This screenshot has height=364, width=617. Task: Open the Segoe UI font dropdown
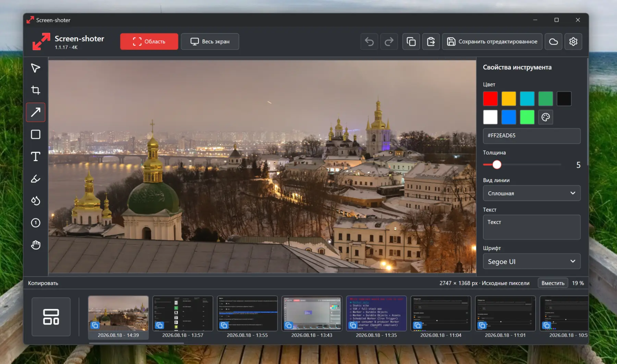[x=532, y=262]
